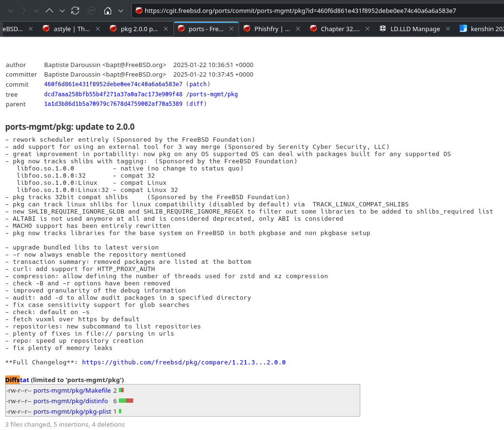Screen dimensions: 504x430
Task: Open the Full Changelog GitHub compare link
Action: coord(183,362)
